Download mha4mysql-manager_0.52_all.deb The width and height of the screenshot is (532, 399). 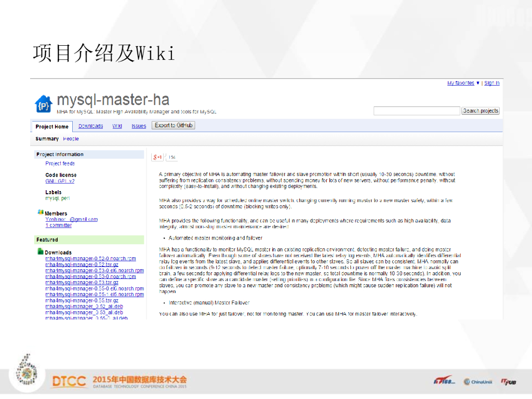click(84, 307)
